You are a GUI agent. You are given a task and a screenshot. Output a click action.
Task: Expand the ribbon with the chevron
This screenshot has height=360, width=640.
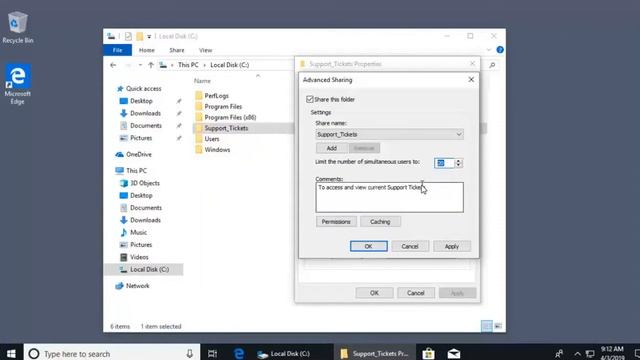[489, 50]
